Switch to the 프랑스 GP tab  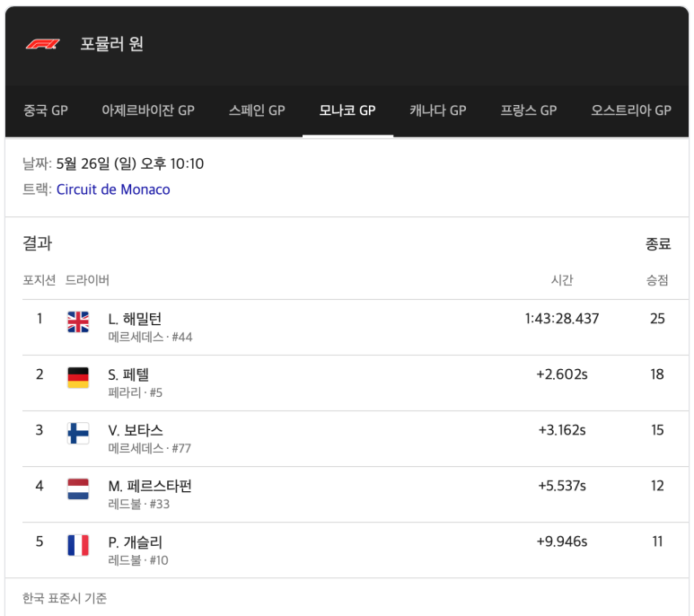pyautogui.click(x=529, y=110)
